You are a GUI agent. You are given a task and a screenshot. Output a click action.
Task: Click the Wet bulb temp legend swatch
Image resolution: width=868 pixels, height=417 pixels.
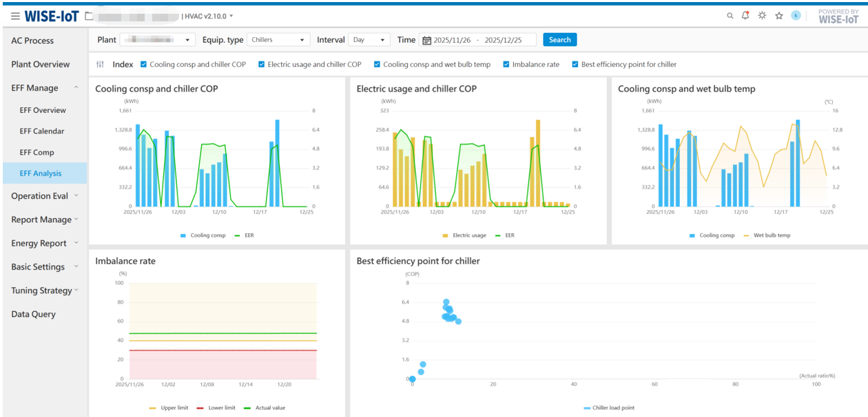[746, 235]
